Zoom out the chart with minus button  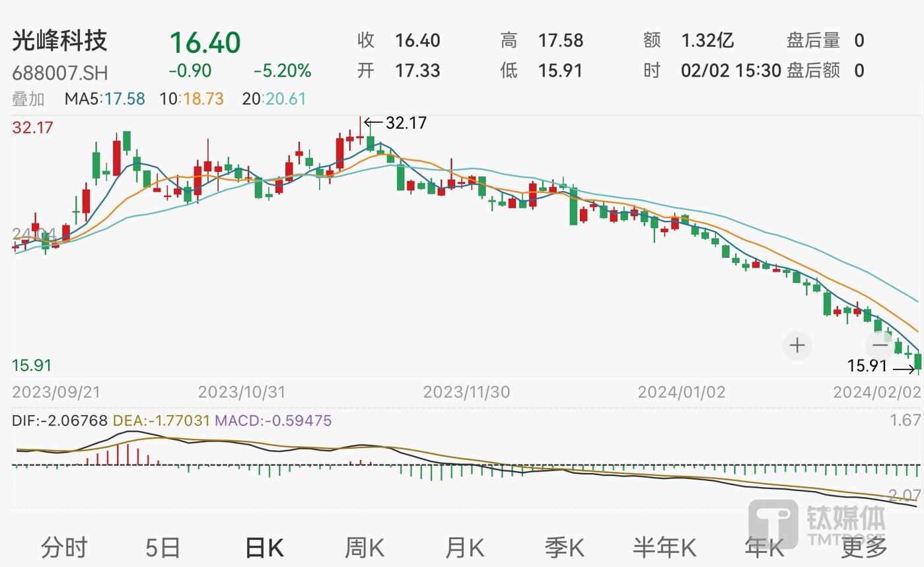tap(880, 345)
